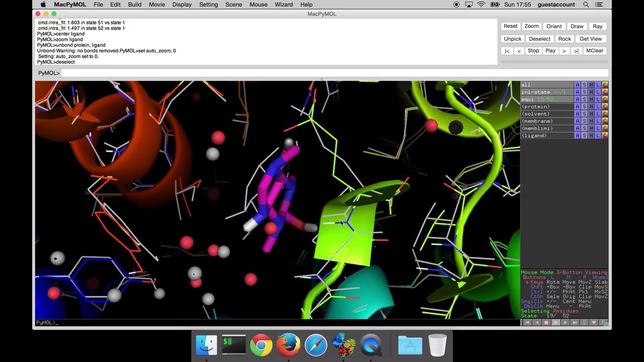Advance one frame in bottom-right playback bar
The image size is (644, 362).
(x=565, y=323)
